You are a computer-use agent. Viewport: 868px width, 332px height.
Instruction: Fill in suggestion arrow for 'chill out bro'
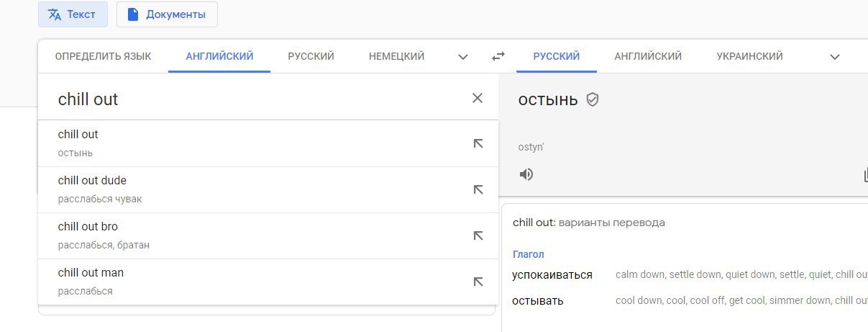click(x=478, y=235)
